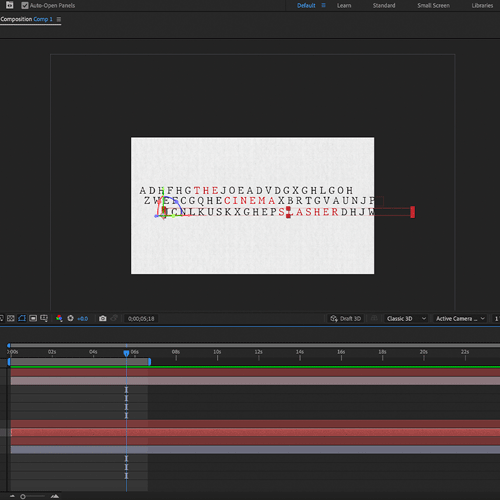
Task: Switch to the Small Screen workspace
Action: click(x=433, y=5)
